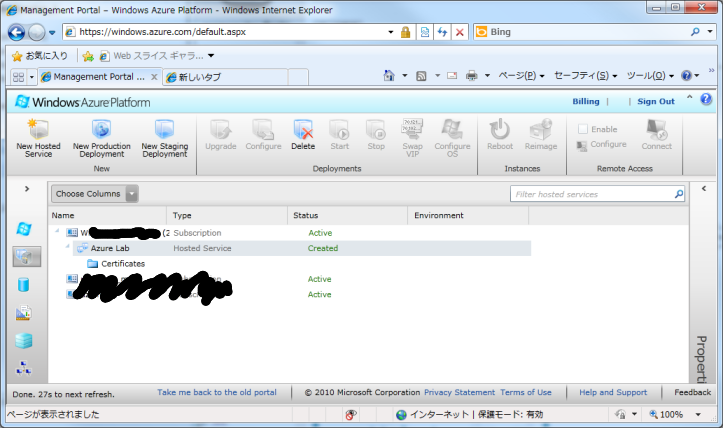Click the Billing link
The height and width of the screenshot is (428, 723).
[x=586, y=101]
